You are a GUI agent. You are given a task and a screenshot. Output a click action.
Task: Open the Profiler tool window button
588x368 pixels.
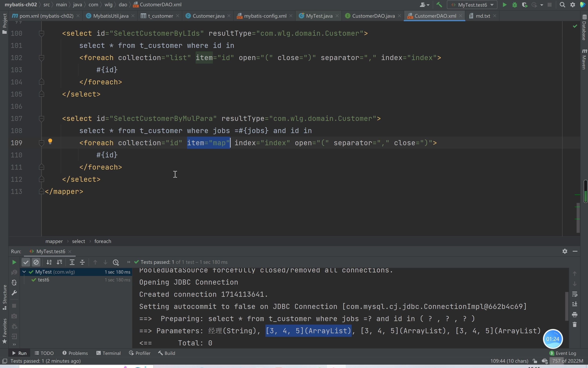[x=140, y=353]
